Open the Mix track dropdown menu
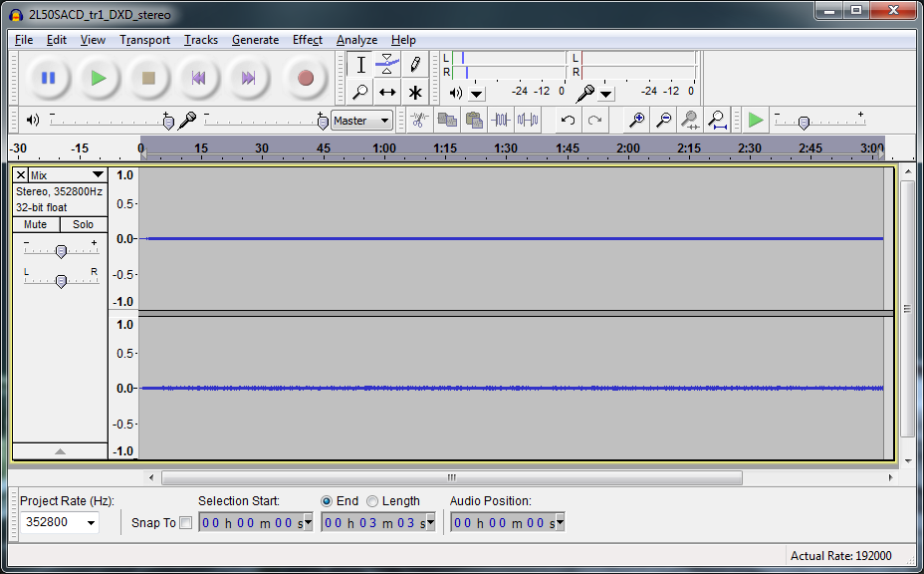The height and width of the screenshot is (574, 924). (x=98, y=174)
